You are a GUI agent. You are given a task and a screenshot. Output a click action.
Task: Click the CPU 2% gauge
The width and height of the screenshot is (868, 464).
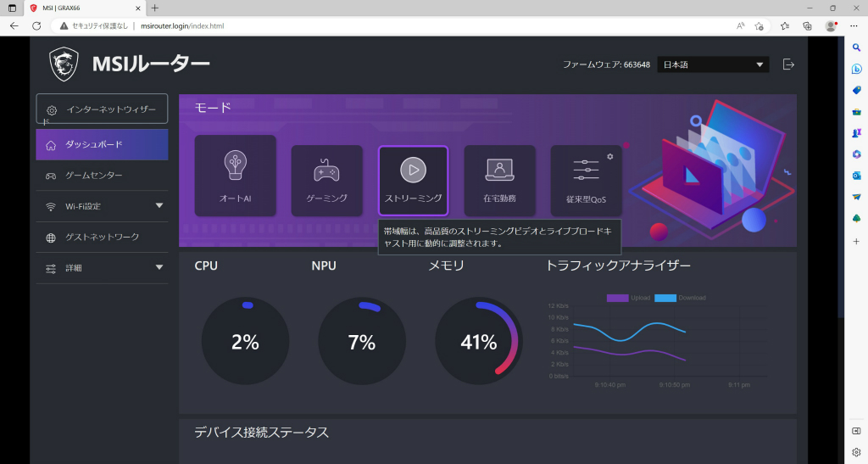(x=245, y=341)
